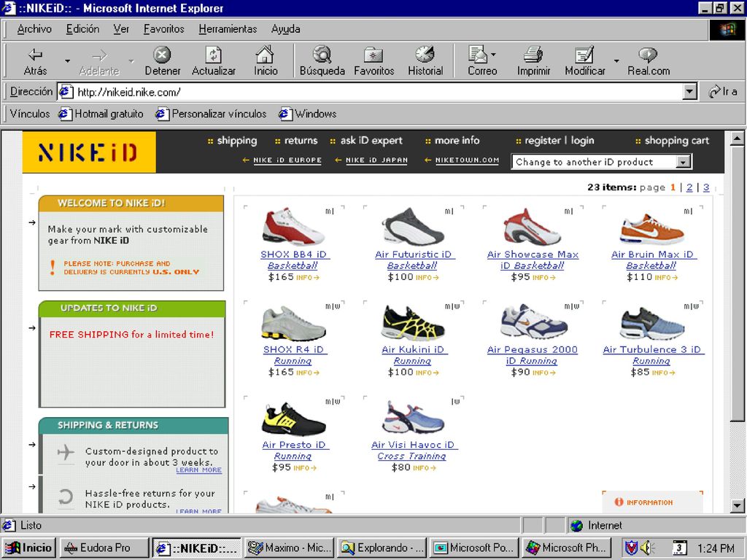This screenshot has height=560, width=747.
Task: Open the Hotmail gratuito link shortcut
Action: coord(101,114)
